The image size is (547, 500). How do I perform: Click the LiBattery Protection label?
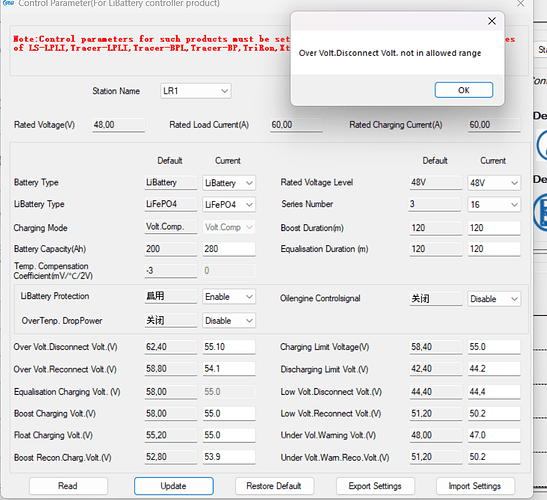click(55, 296)
